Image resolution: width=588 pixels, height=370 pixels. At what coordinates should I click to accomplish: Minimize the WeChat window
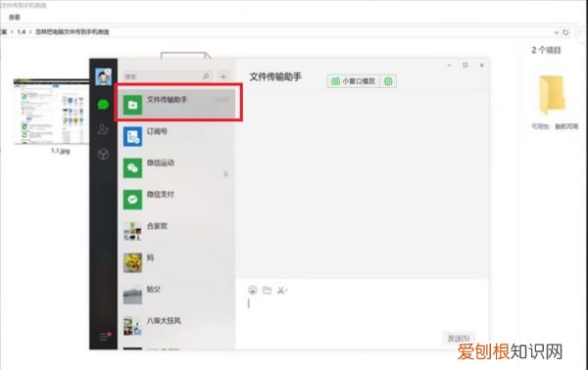pyautogui.click(x=449, y=66)
